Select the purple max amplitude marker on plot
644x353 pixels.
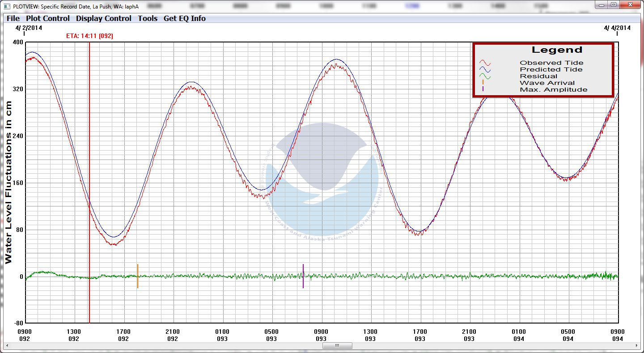pyautogui.click(x=303, y=276)
